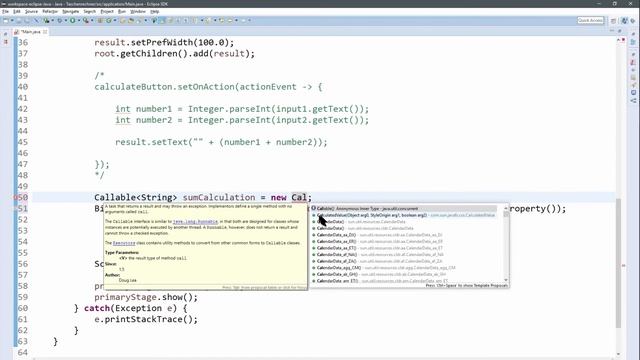Place cursor after 'Cal' on line 50
640x360 pixels.
coord(307,198)
